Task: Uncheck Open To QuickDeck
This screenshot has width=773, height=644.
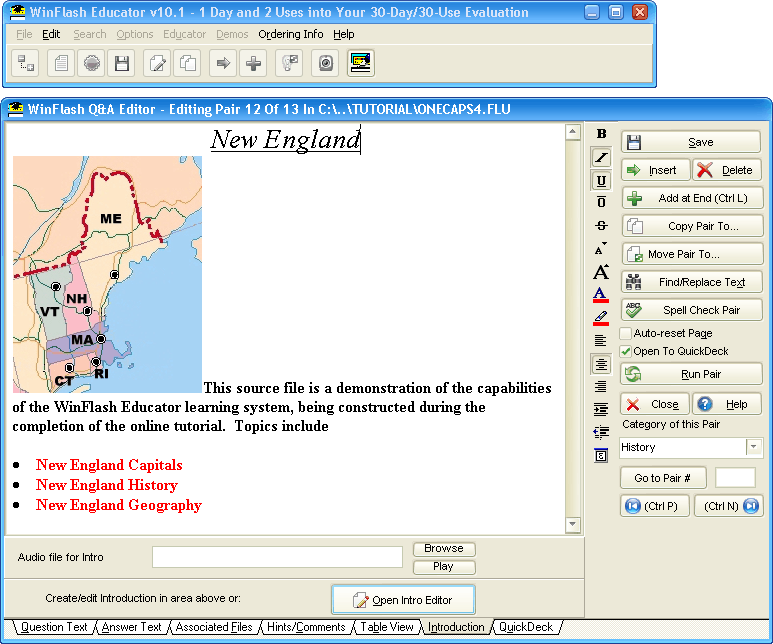Action: (626, 351)
